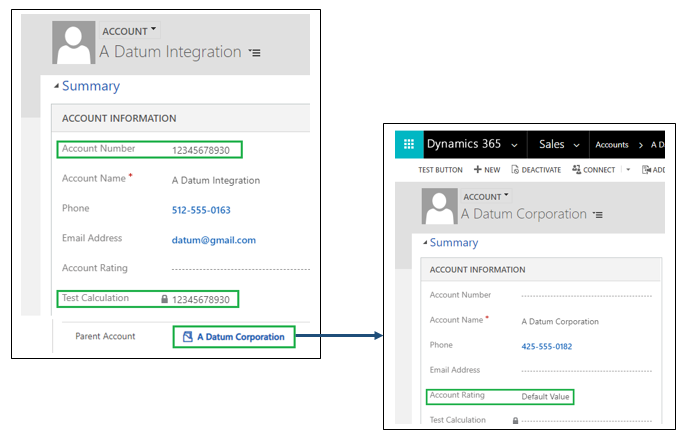Click the A Datum Corporation profile picture
The image size is (684, 437).
pyautogui.click(x=439, y=206)
